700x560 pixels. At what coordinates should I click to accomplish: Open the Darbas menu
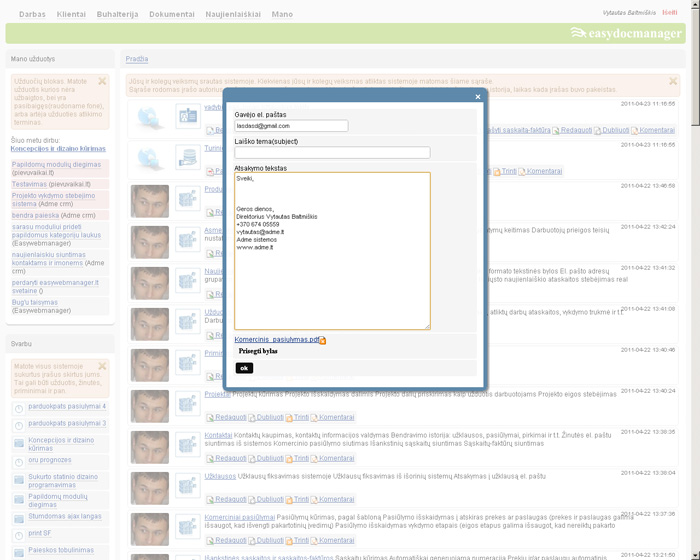(x=32, y=14)
